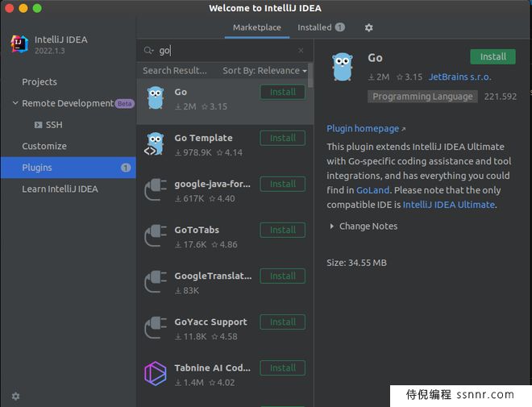532x407 pixels.
Task: Select the Go Template result row title
Action: pos(203,138)
